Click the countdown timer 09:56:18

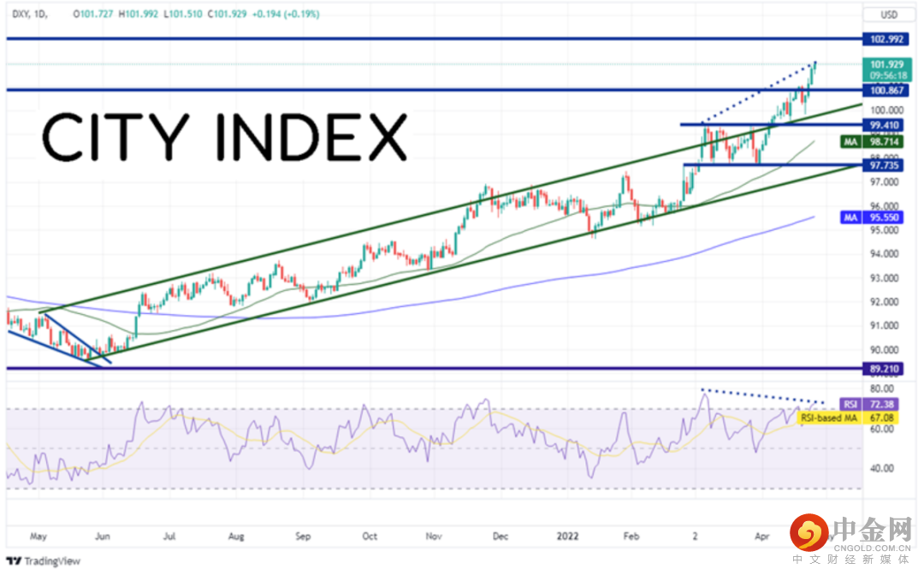[x=889, y=75]
